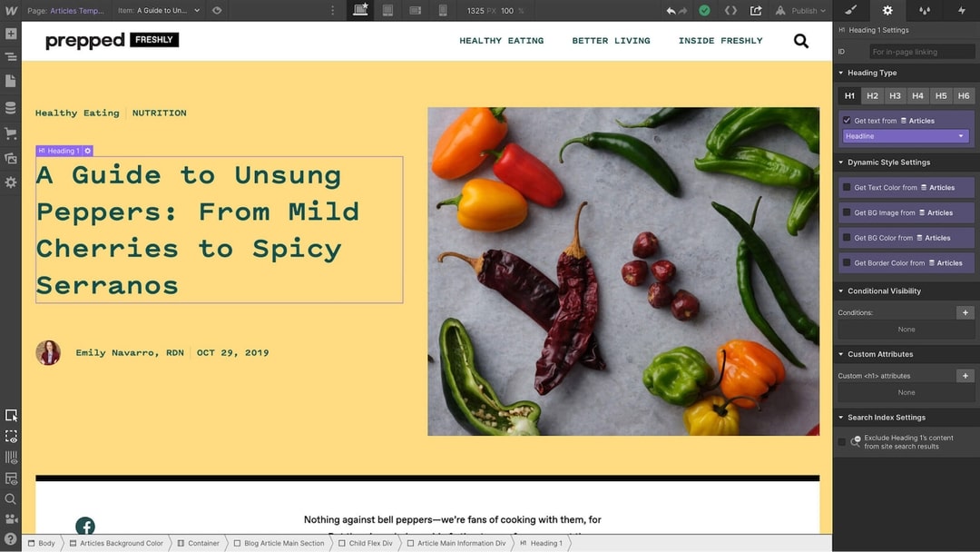Open the Export Code icon
The width and height of the screenshot is (980, 552).
tap(730, 11)
